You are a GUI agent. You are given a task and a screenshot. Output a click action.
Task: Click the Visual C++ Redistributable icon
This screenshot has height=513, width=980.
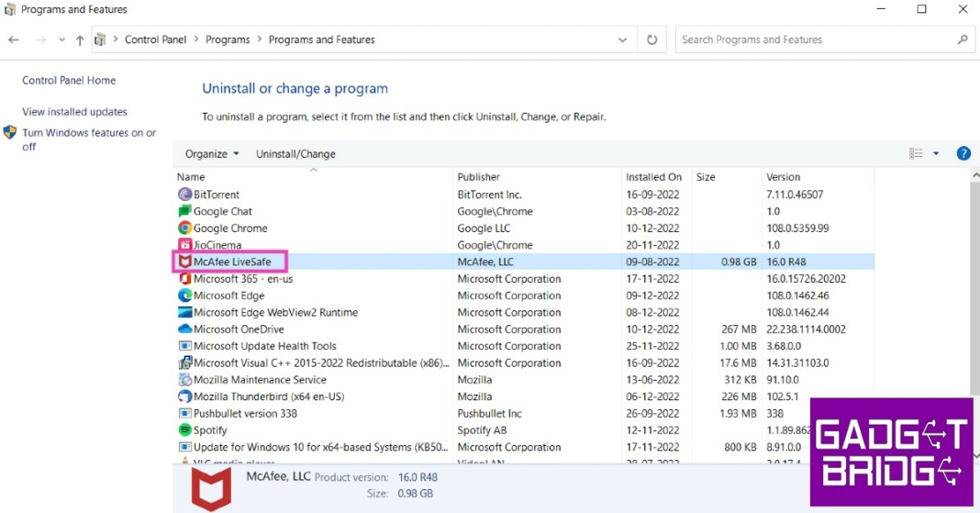pos(184,363)
